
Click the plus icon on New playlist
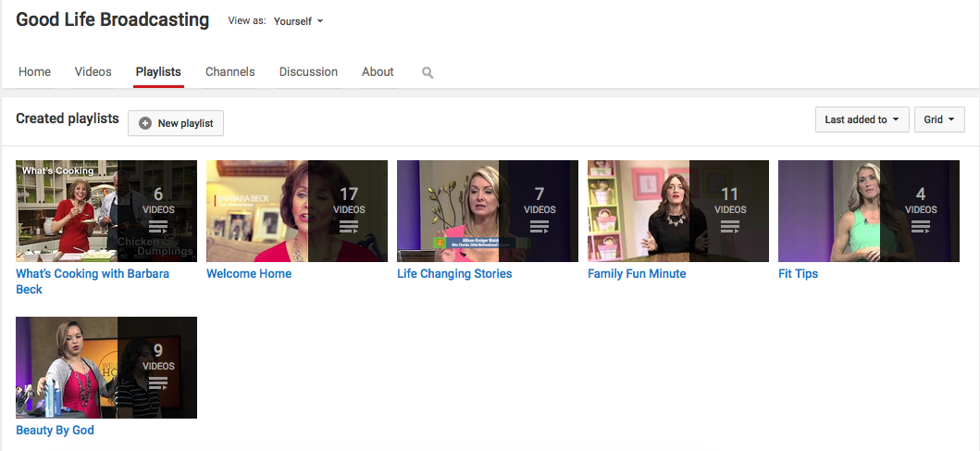(145, 123)
